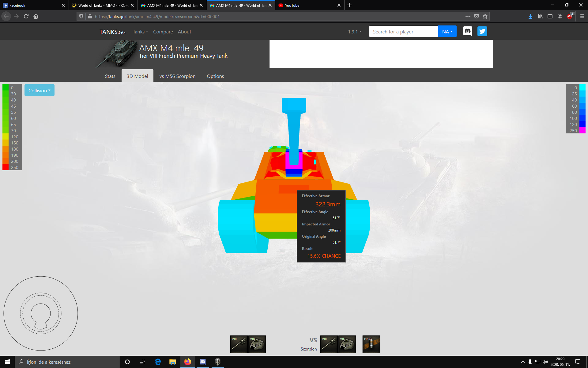Select the Scorpion's tier VII turret icon

tap(347, 344)
